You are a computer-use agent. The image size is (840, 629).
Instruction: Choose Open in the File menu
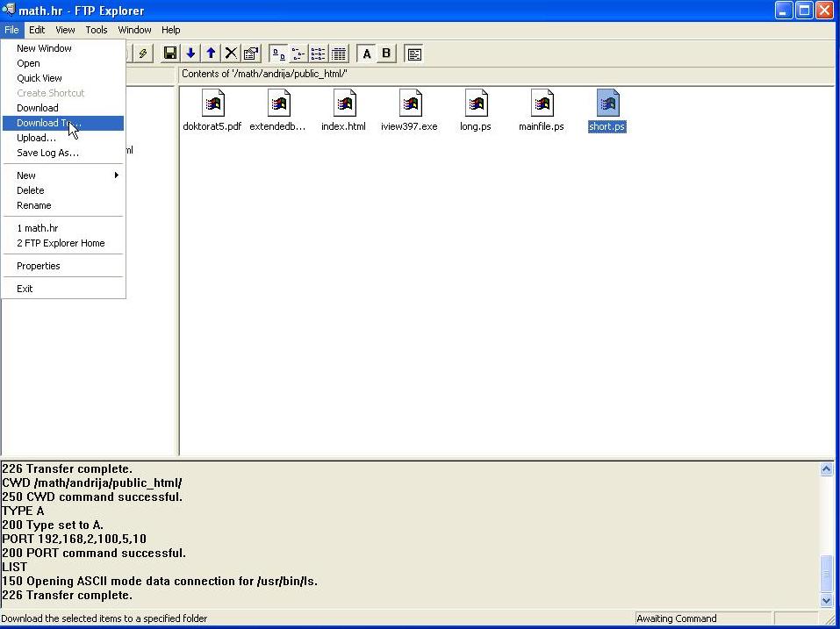pyautogui.click(x=63, y=63)
